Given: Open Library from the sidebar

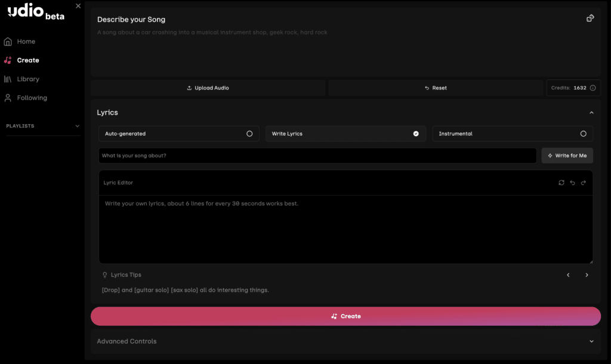Looking at the screenshot, I should [x=28, y=79].
